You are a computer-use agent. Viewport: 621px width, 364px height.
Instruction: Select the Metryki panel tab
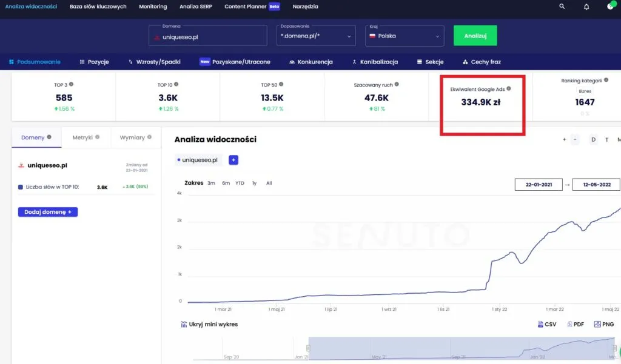(86, 137)
